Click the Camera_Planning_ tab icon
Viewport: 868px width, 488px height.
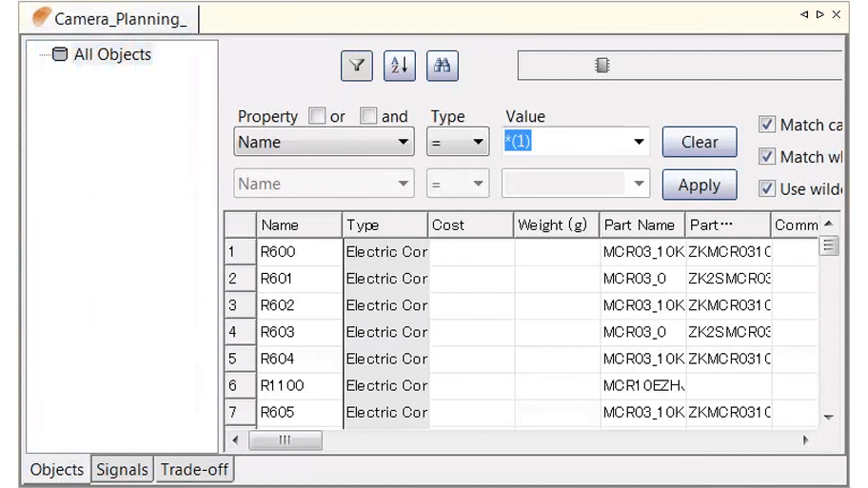42,17
